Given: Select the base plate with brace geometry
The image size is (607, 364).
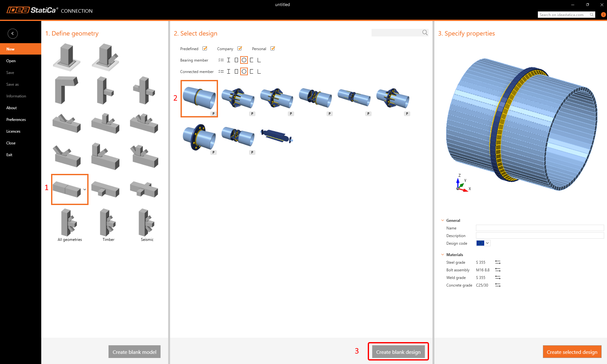Looking at the screenshot, I should (105, 57).
